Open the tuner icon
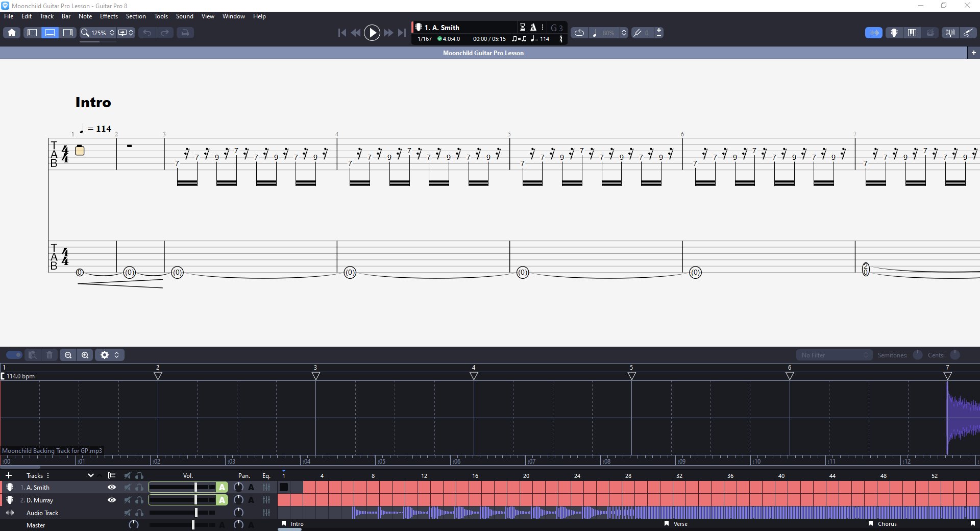The height and width of the screenshot is (531, 980). (950, 33)
